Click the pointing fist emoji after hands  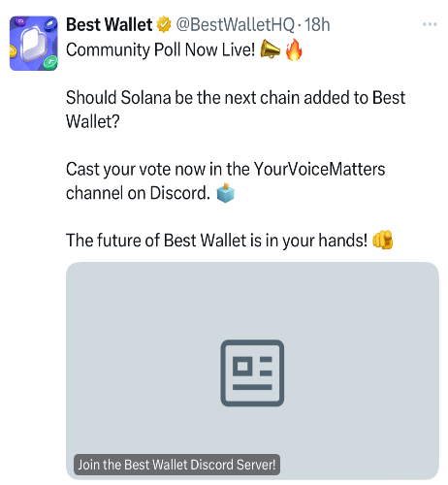(x=382, y=240)
